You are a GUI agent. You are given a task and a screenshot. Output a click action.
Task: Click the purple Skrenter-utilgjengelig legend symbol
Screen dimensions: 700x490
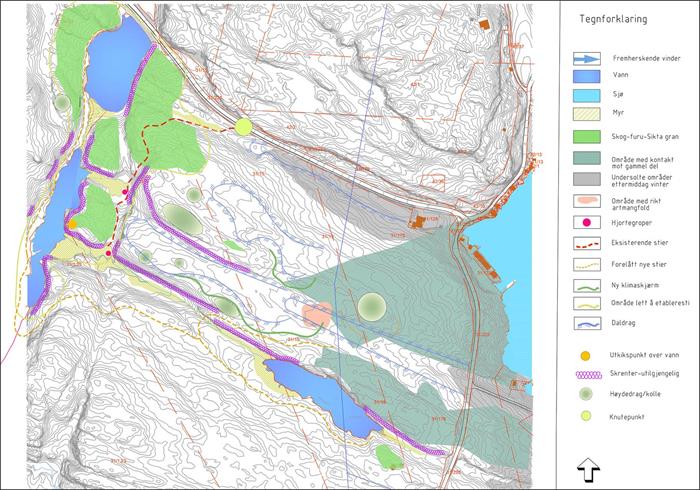point(585,373)
